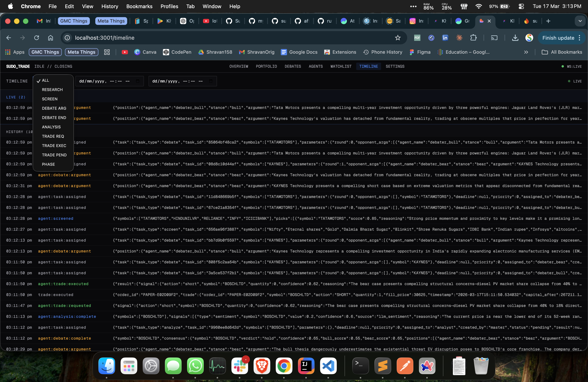This screenshot has height=382, width=588.
Task: Pick DEBATE ARG from the filter list
Action: coord(54,108)
